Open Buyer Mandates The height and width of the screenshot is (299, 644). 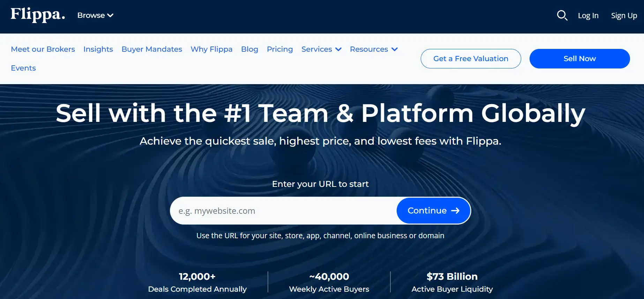point(152,49)
